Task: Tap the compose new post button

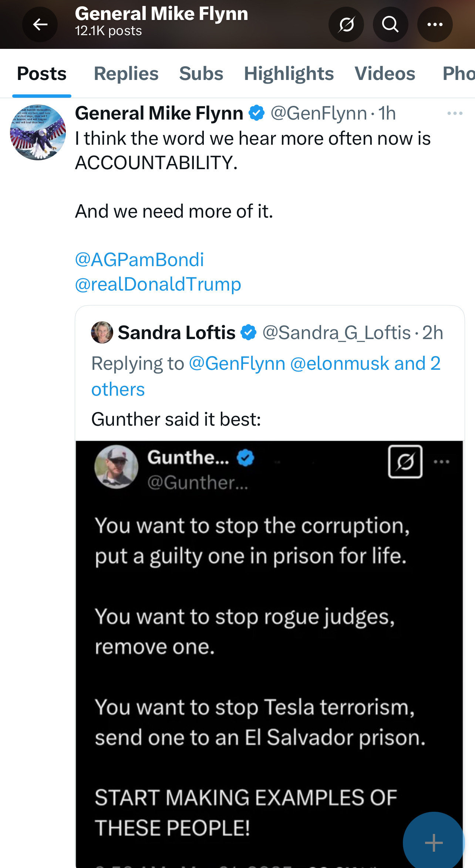Action: pos(433,842)
